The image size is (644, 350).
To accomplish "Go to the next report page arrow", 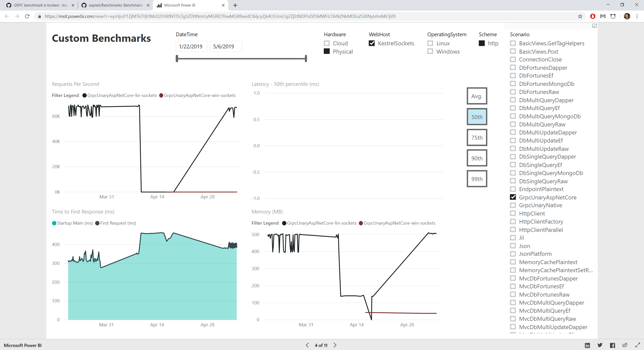I will pos(335,345).
